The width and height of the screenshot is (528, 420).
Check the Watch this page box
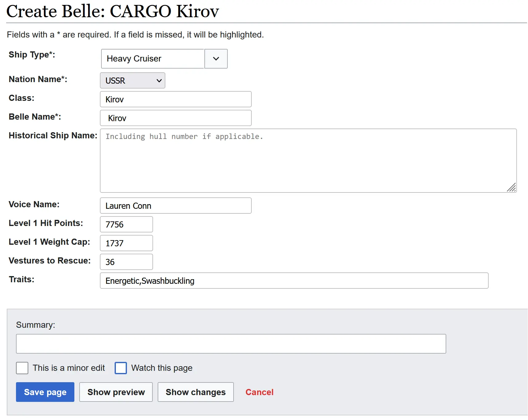[121, 368]
